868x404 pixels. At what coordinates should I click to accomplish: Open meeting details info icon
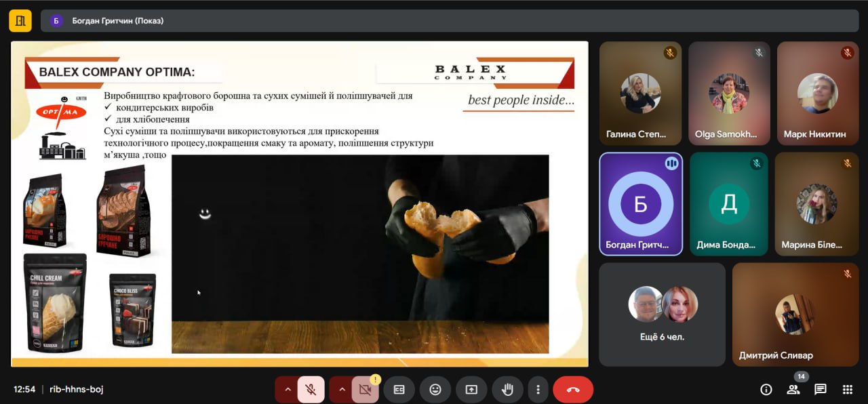[x=766, y=390]
